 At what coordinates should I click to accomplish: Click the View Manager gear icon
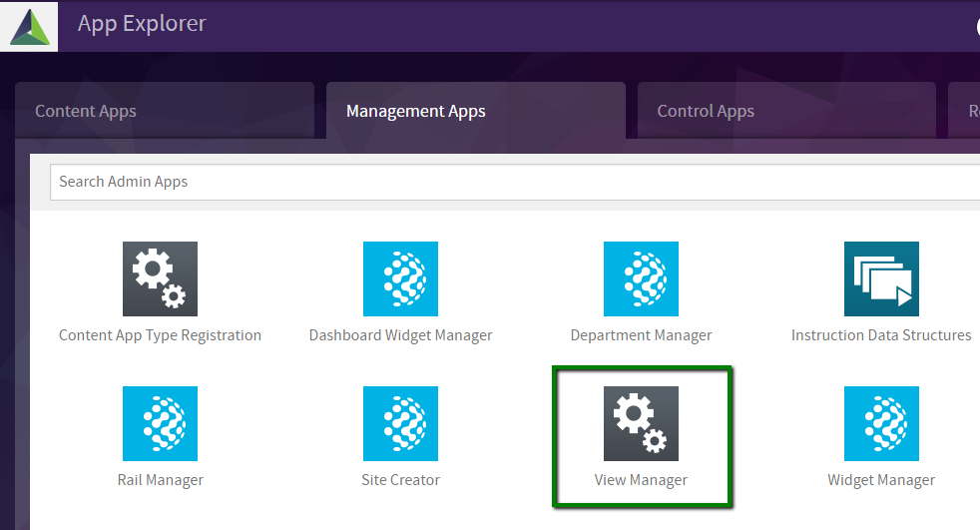click(641, 423)
